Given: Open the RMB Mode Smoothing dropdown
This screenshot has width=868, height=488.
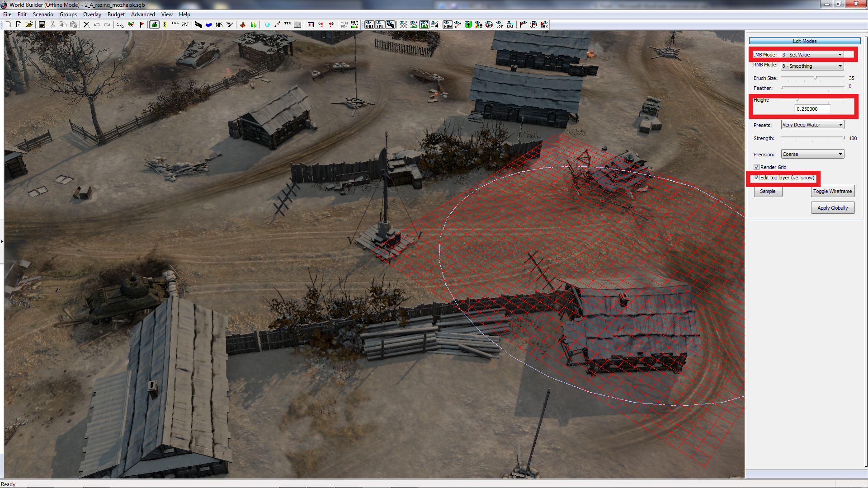Looking at the screenshot, I should pyautogui.click(x=812, y=66).
